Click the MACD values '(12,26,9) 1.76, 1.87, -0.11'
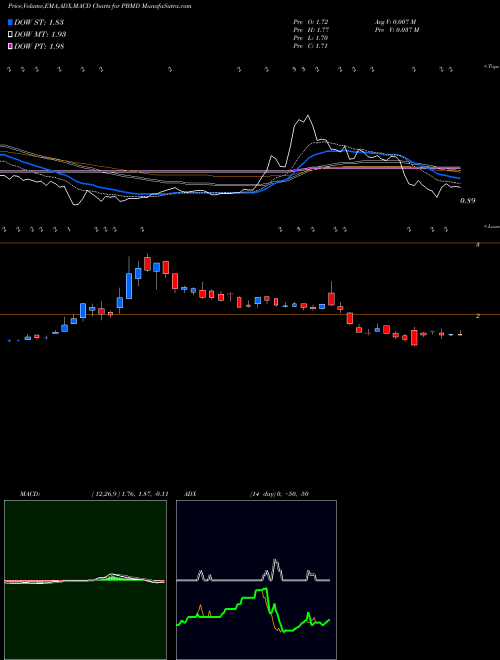 coord(130,494)
